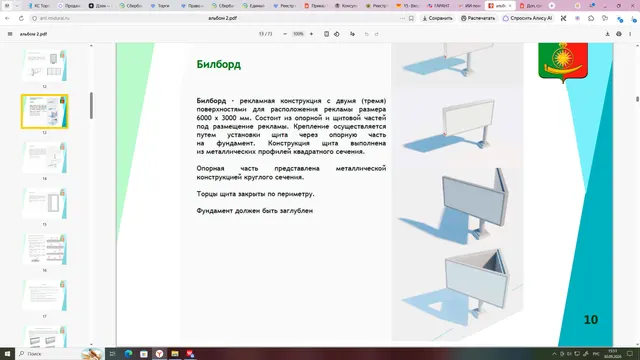Click the thumbnail panel scroll-up arrow
Viewport: 640px width, 360px height.
coord(91,46)
